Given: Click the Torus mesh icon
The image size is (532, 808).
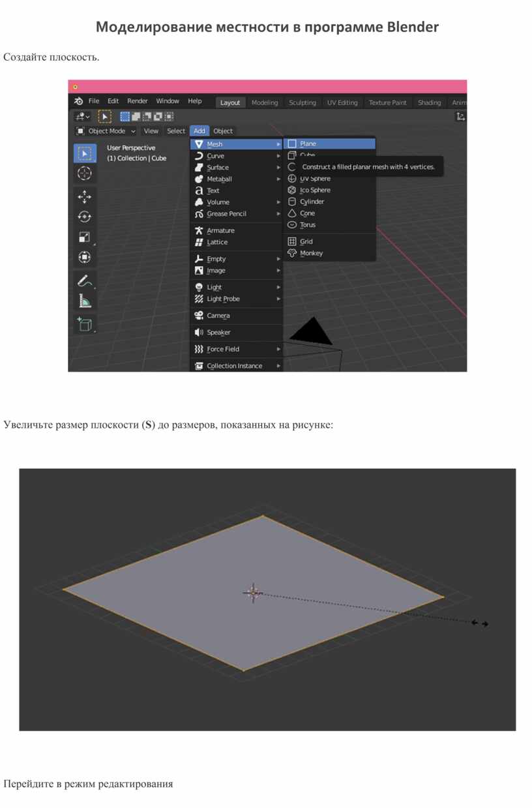Looking at the screenshot, I should (x=292, y=225).
